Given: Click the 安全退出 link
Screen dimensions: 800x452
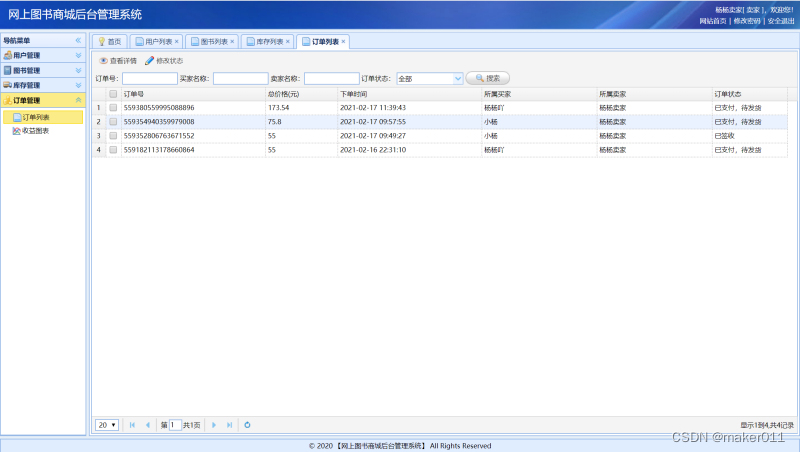Looking at the screenshot, I should pyautogui.click(x=781, y=21).
